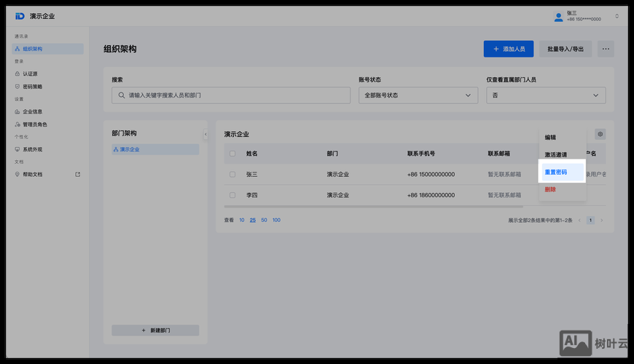634x364 pixels.
Task: Go to next page with right chevron
Action: 602,220
